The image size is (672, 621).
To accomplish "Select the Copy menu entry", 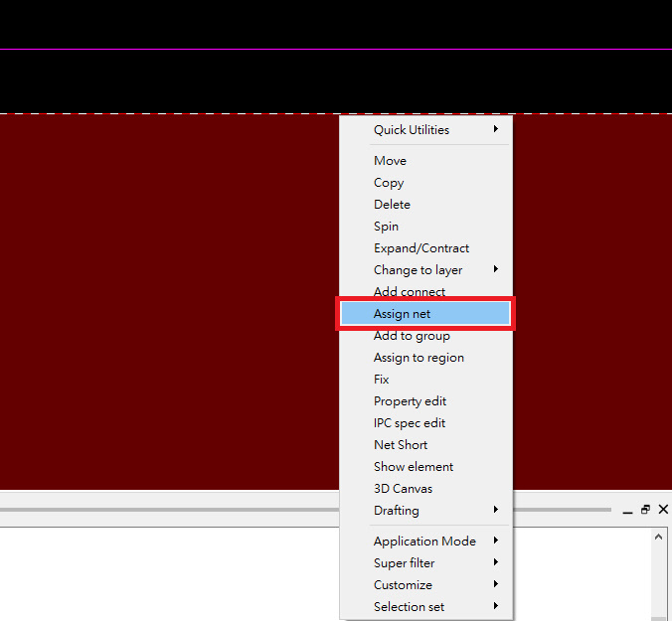I will click(x=425, y=183).
